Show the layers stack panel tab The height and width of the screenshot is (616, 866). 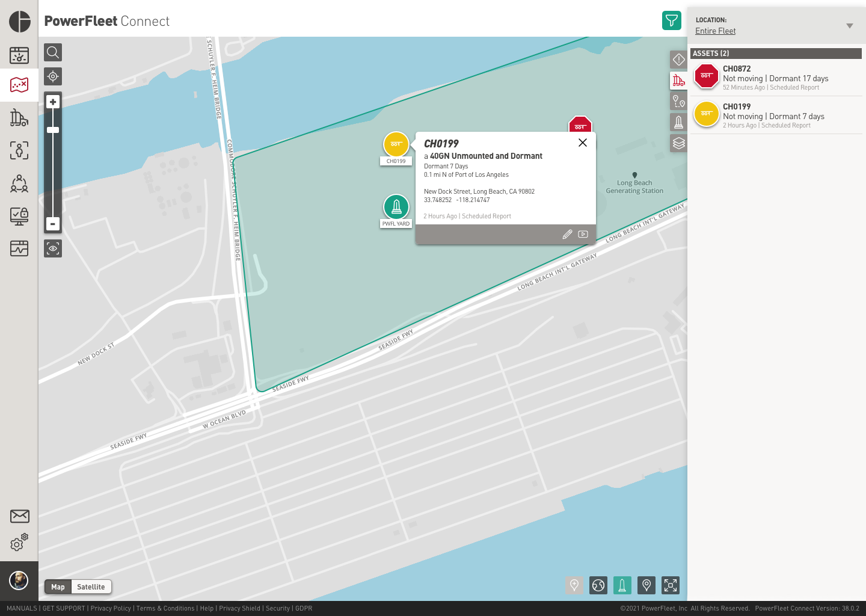tap(678, 143)
